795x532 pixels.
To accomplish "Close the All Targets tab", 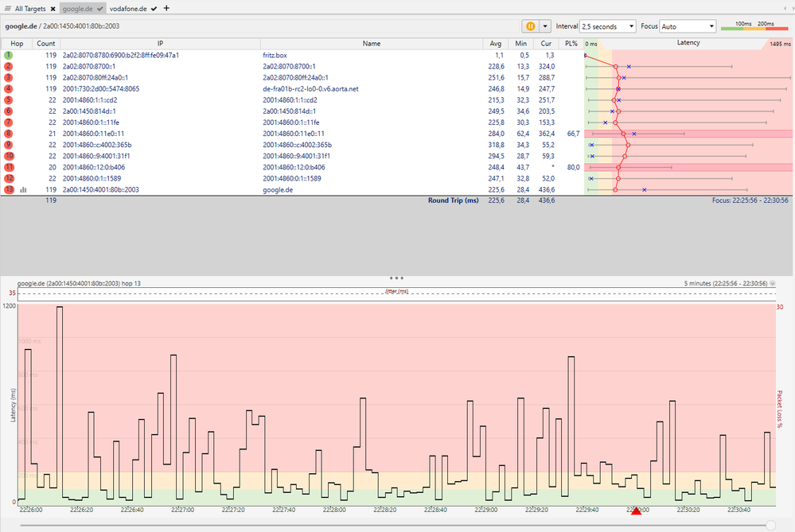I will [53, 8].
